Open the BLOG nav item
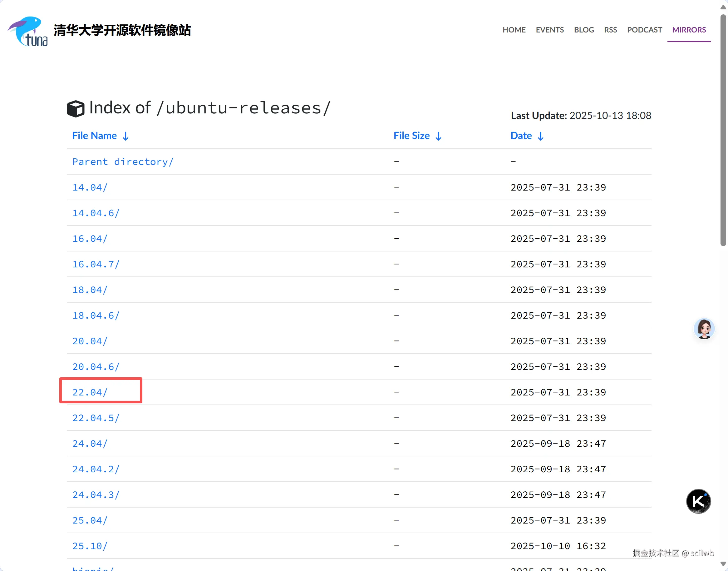Image resolution: width=728 pixels, height=571 pixels. (x=584, y=30)
